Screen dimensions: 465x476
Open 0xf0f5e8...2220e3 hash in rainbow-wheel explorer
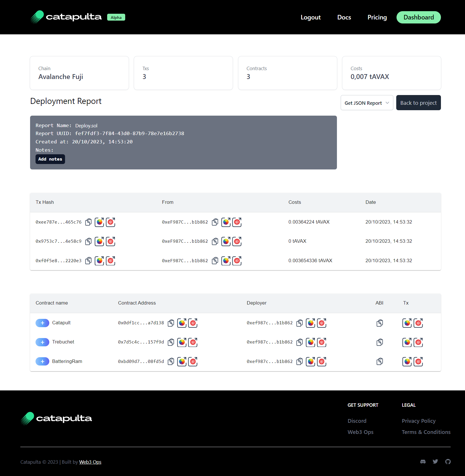(99, 261)
